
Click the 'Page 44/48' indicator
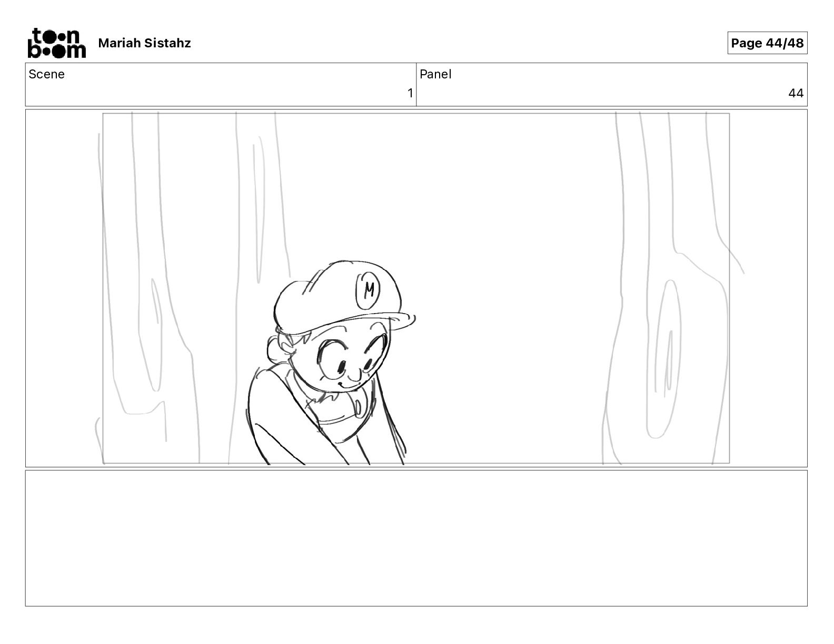tap(767, 43)
